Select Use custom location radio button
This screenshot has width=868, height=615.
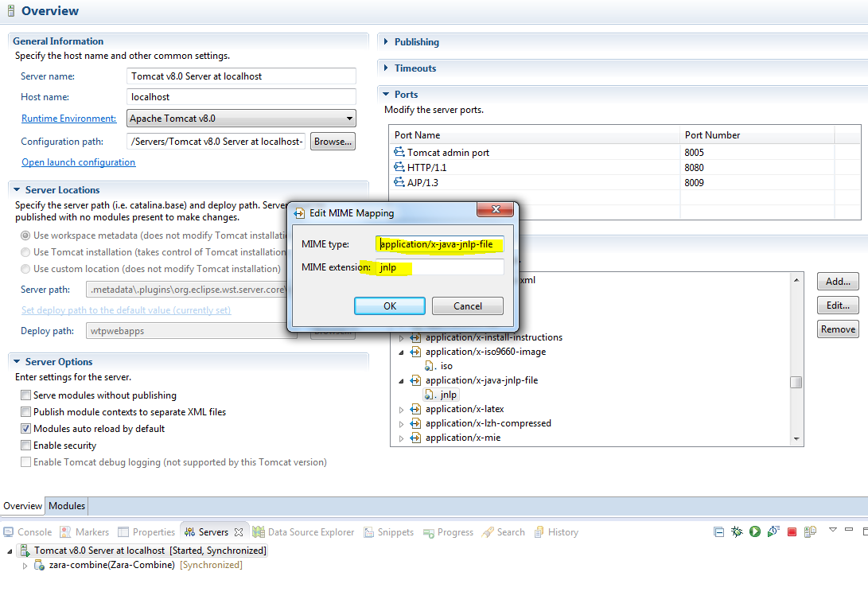coord(25,268)
